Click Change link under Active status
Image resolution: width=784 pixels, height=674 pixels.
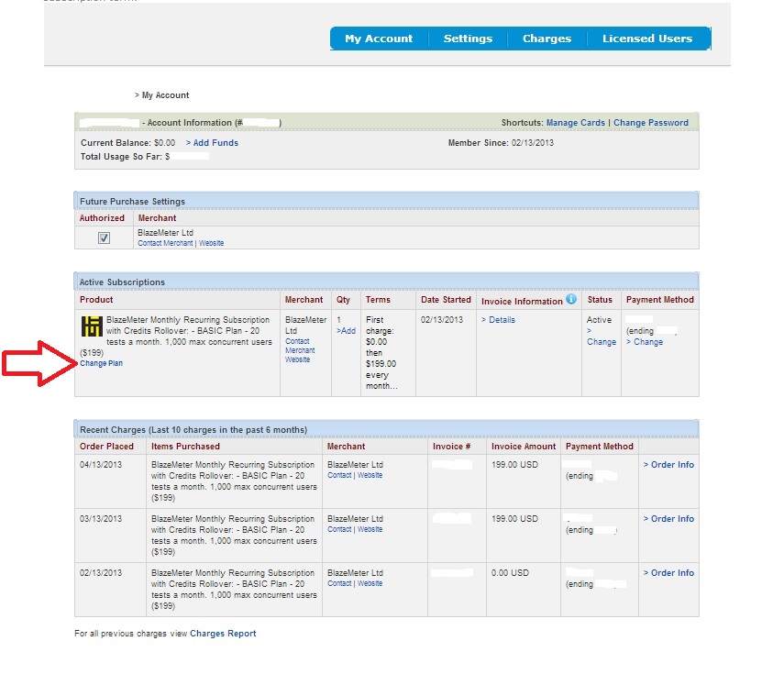601,337
